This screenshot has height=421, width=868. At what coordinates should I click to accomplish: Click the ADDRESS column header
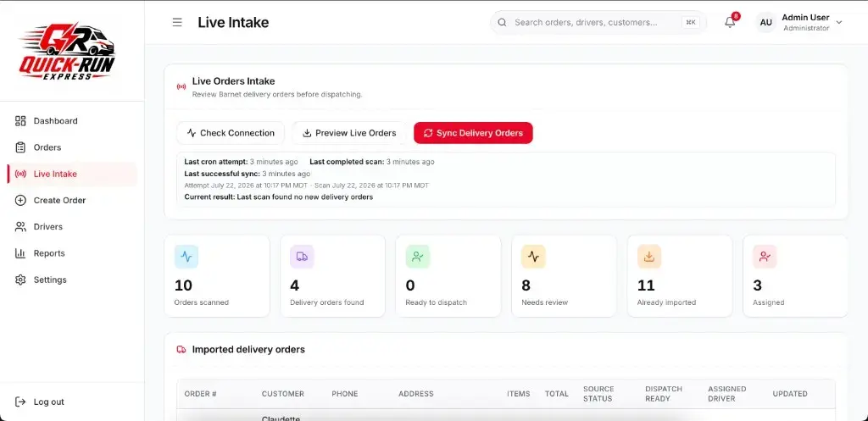point(415,394)
